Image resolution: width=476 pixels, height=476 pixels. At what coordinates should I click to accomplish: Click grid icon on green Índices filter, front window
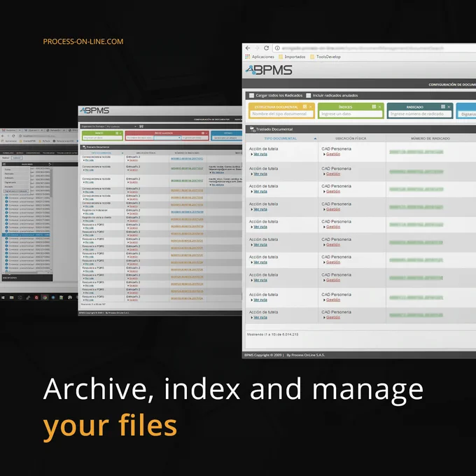374,106
